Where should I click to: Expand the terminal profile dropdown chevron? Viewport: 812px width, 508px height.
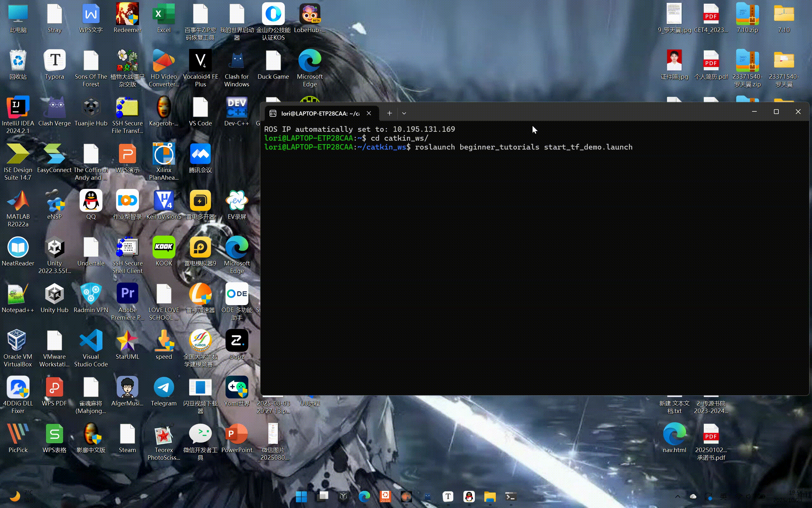404,113
